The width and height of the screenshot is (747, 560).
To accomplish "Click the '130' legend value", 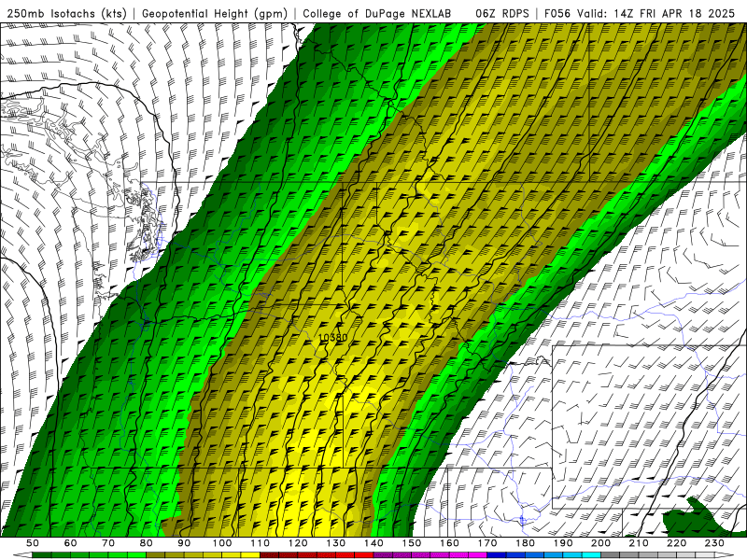I will point(336,543).
